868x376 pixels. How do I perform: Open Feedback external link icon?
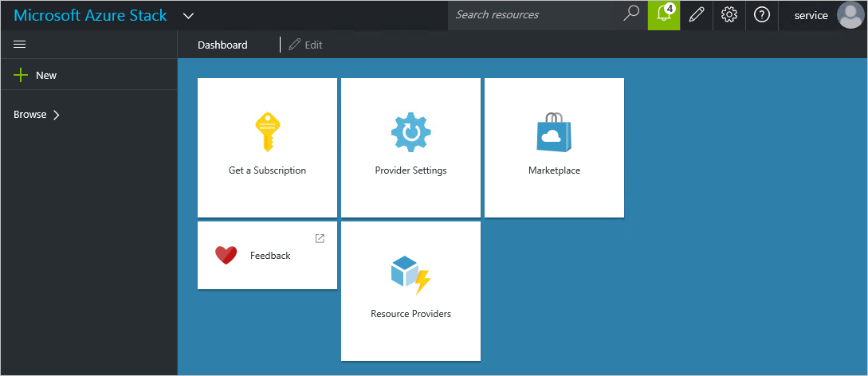click(x=320, y=238)
